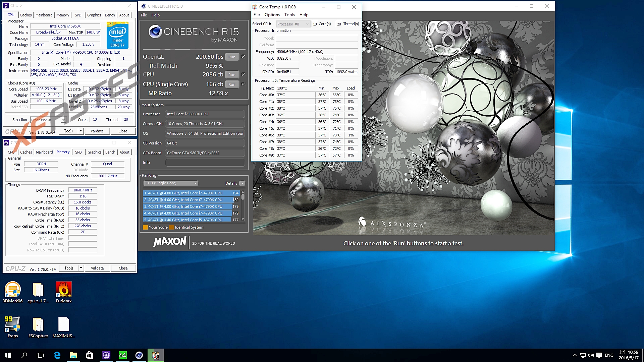
Task: Expand the lower CPU-Z Tools dropdown arrow
Action: 81,268
